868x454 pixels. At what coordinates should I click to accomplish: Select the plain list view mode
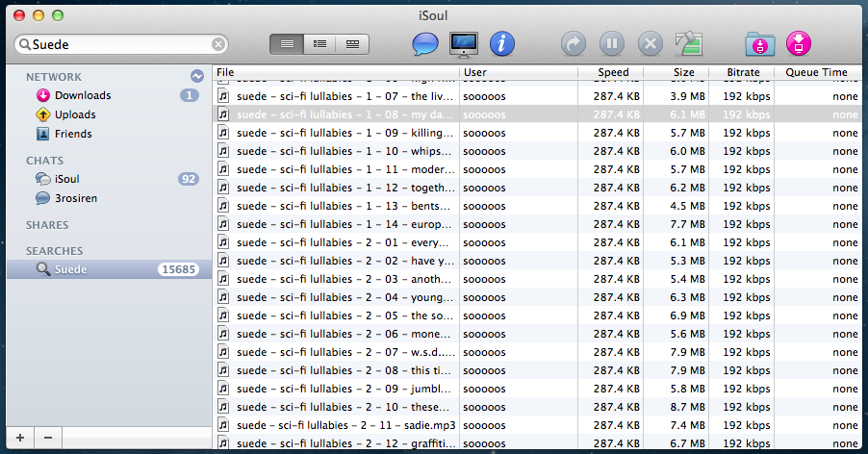point(287,44)
